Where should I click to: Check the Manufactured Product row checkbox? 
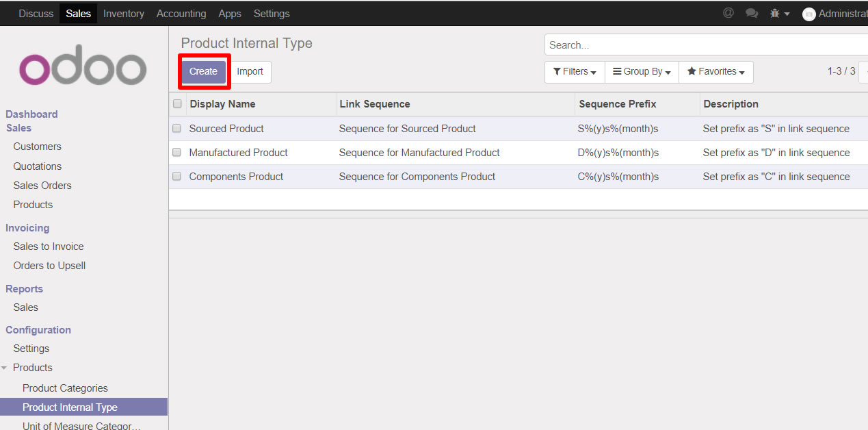(x=177, y=153)
